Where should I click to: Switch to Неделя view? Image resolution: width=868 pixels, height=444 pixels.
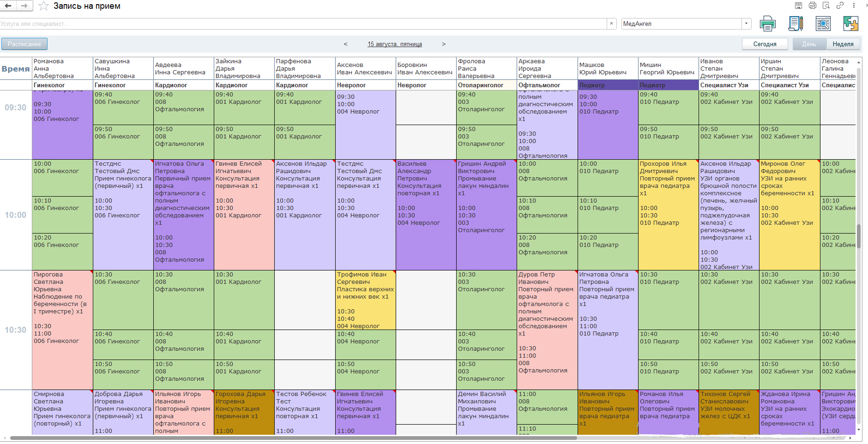click(843, 44)
